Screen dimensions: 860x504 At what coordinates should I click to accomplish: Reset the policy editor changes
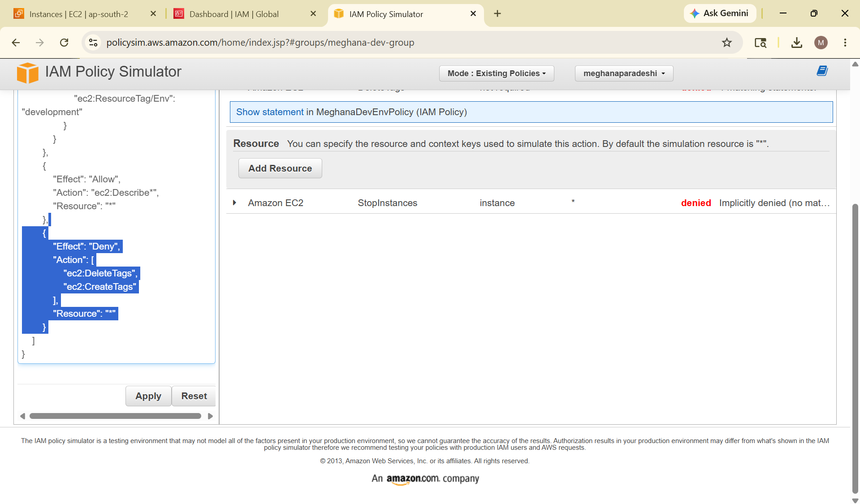click(x=194, y=396)
